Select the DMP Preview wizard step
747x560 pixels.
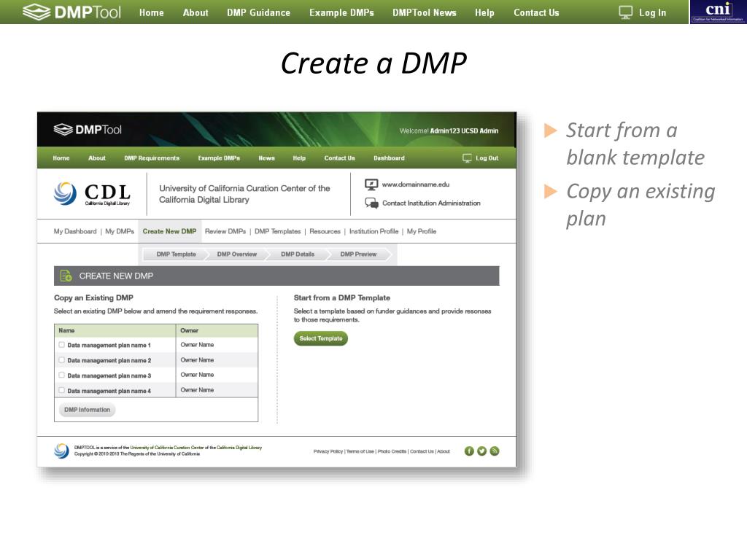pos(358,254)
